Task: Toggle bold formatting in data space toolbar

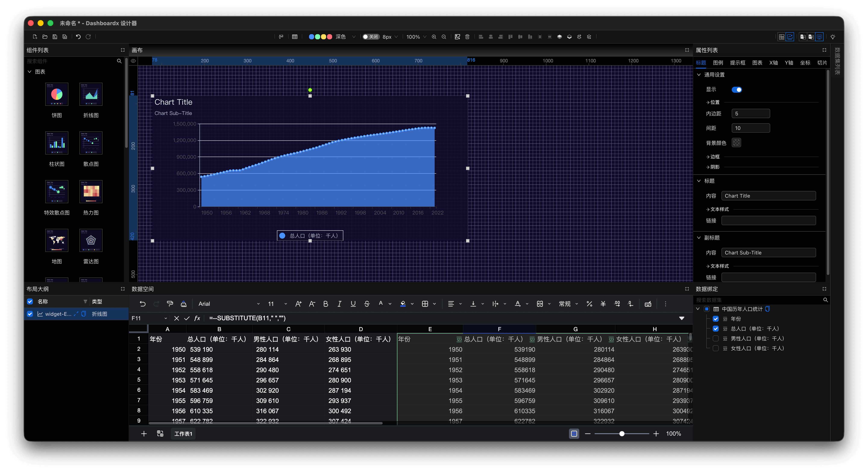Action: (325, 304)
